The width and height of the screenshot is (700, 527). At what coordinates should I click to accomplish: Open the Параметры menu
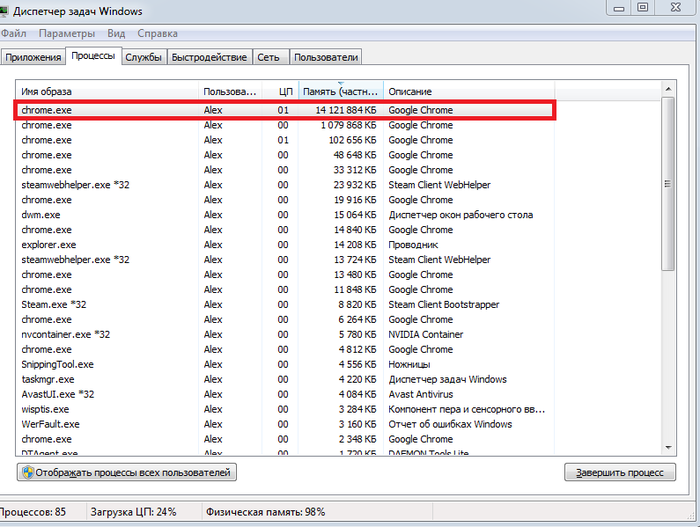click(67, 33)
